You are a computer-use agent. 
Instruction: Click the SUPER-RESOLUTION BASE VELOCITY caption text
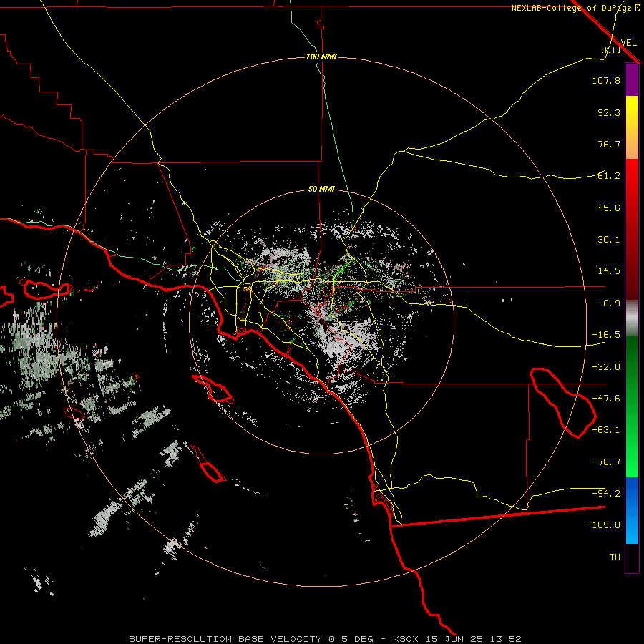pos(225,639)
